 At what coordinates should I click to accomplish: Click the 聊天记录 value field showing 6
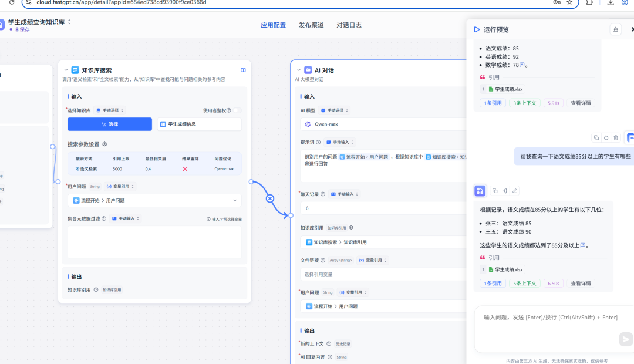383,208
